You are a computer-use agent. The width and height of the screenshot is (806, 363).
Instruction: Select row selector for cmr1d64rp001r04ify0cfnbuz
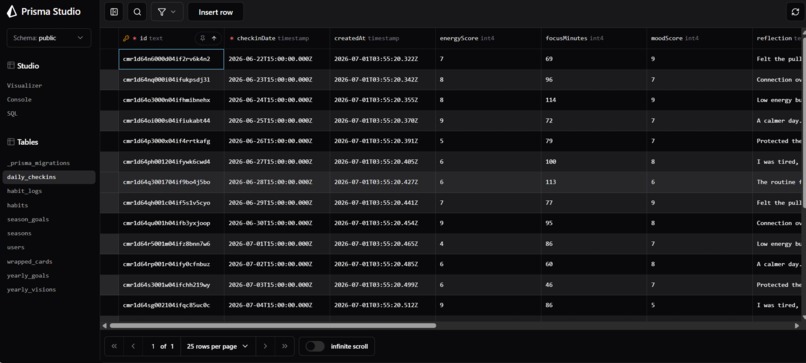tap(109, 264)
